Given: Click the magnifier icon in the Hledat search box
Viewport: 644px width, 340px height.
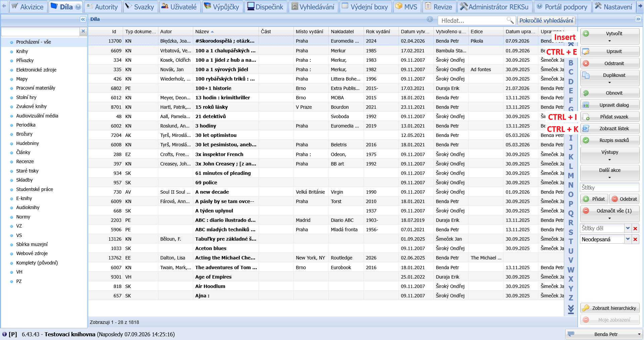Looking at the screenshot, I should click(x=510, y=20).
